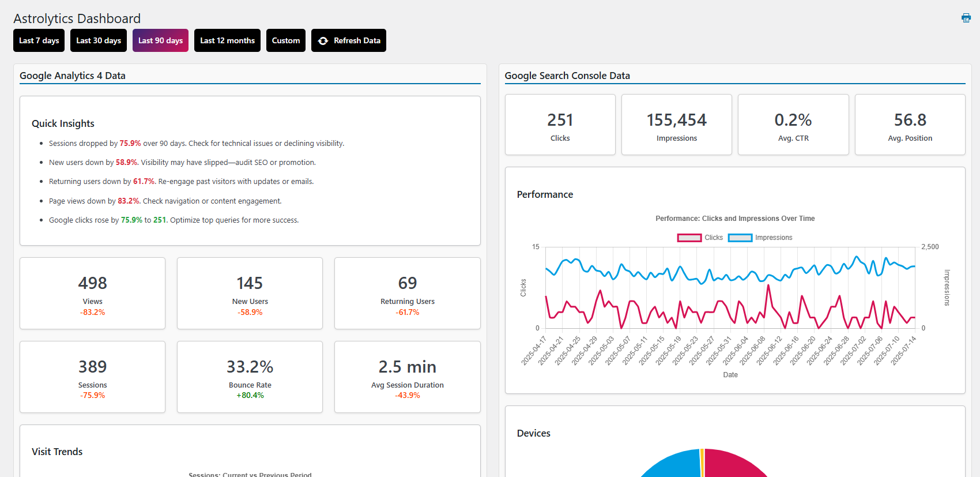This screenshot has width=980, height=477.
Task: Click the -43.9% change under Avg Session Duration
Action: coord(408,395)
